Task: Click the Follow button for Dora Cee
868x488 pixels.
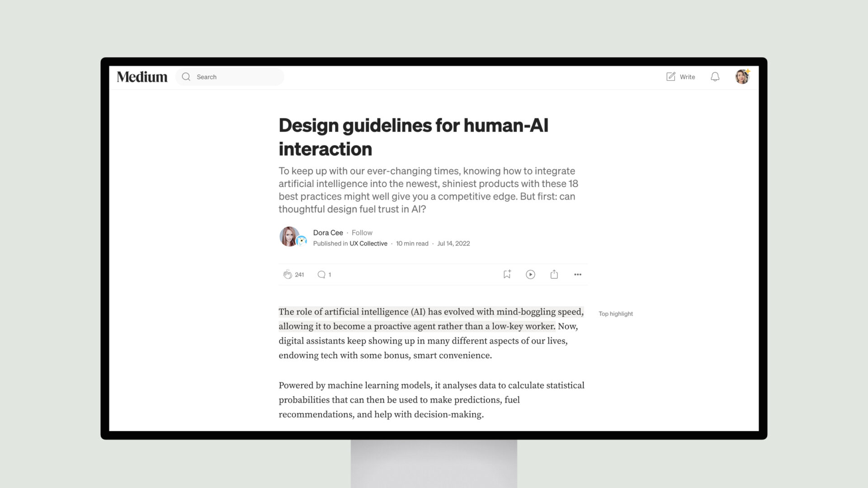Action: 362,232
